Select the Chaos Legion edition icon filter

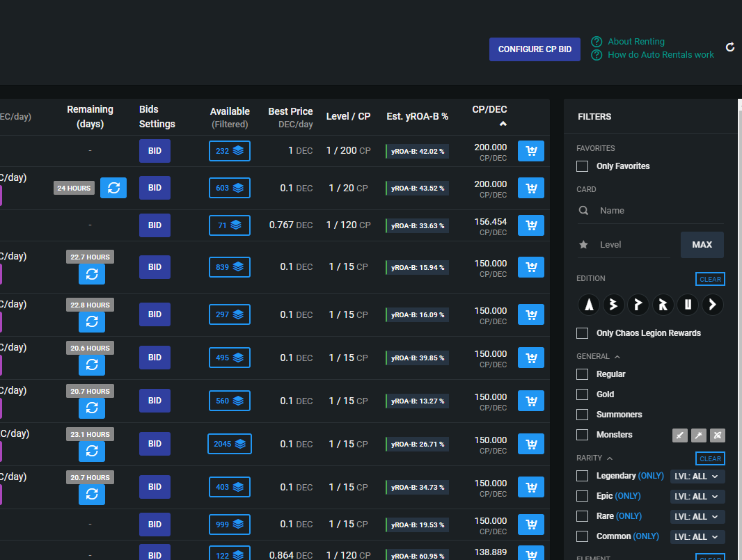click(x=713, y=304)
